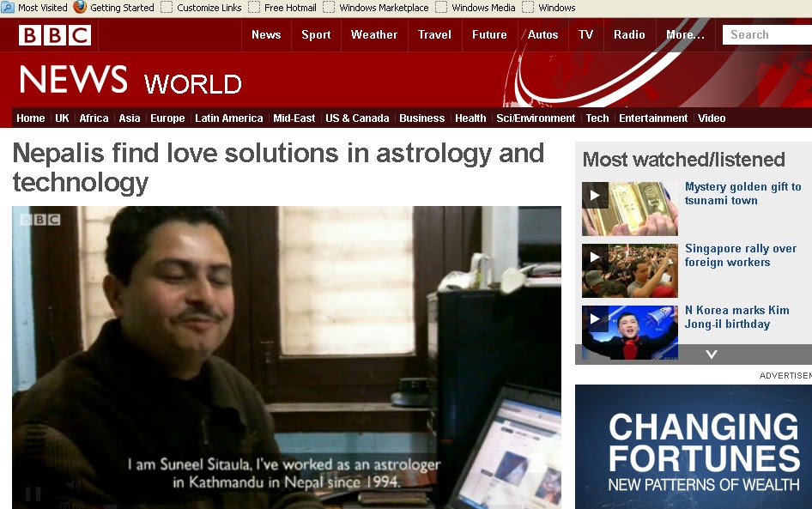
Task: Open the Sport section
Action: (x=316, y=34)
